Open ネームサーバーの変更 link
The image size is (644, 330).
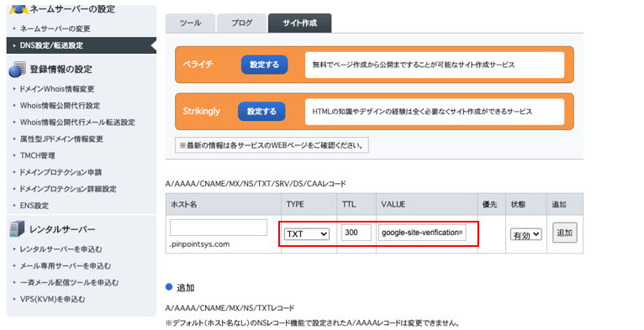click(55, 29)
